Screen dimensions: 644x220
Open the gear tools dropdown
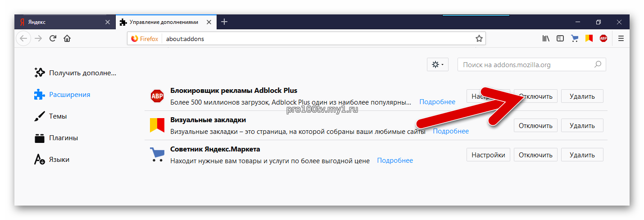438,65
